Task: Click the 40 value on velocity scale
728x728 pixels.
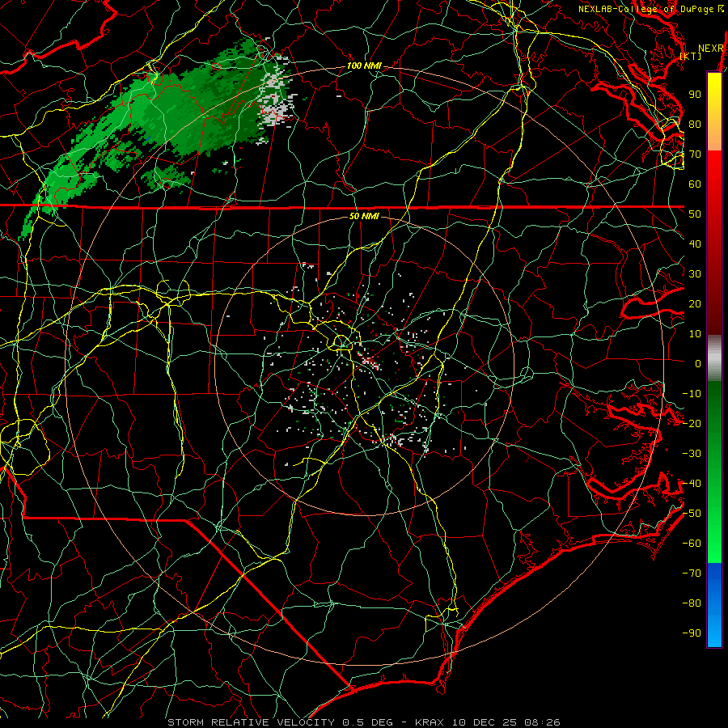Action: 695,244
